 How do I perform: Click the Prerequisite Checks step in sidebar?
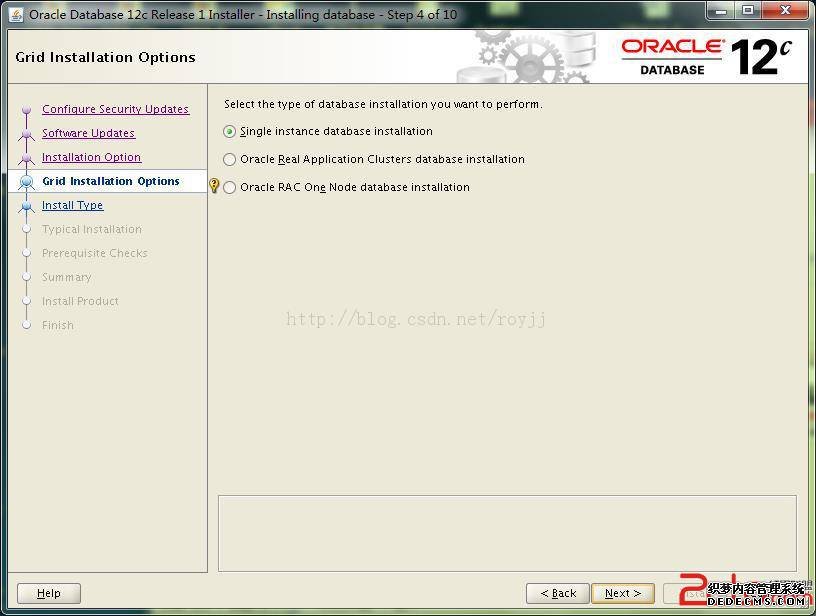[94, 254]
